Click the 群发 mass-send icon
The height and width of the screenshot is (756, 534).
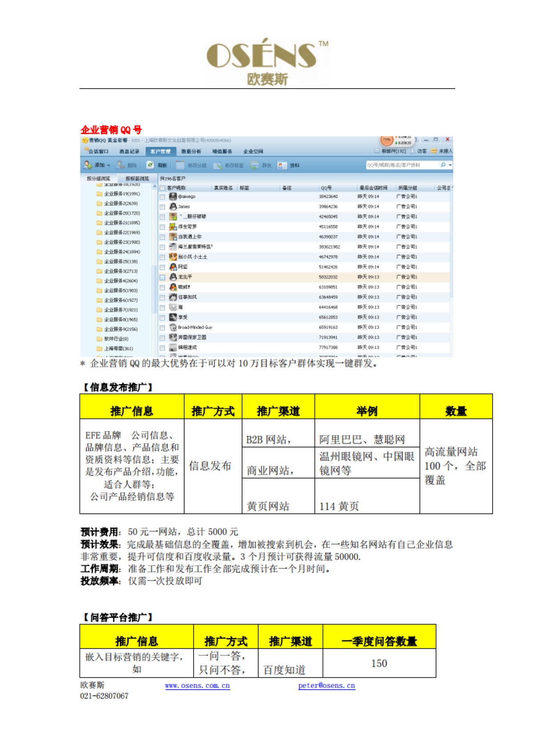point(255,165)
